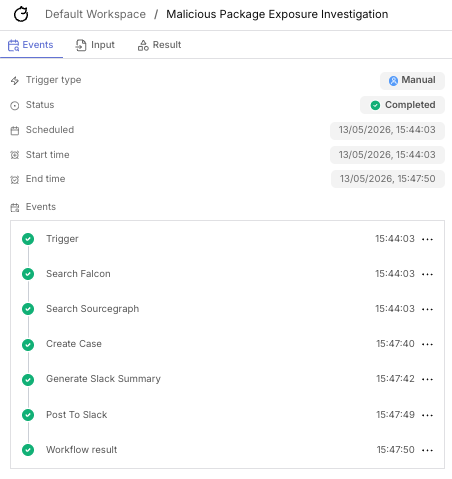Open the Trigger event row
The height and width of the screenshot is (479, 452).
[x=227, y=239]
